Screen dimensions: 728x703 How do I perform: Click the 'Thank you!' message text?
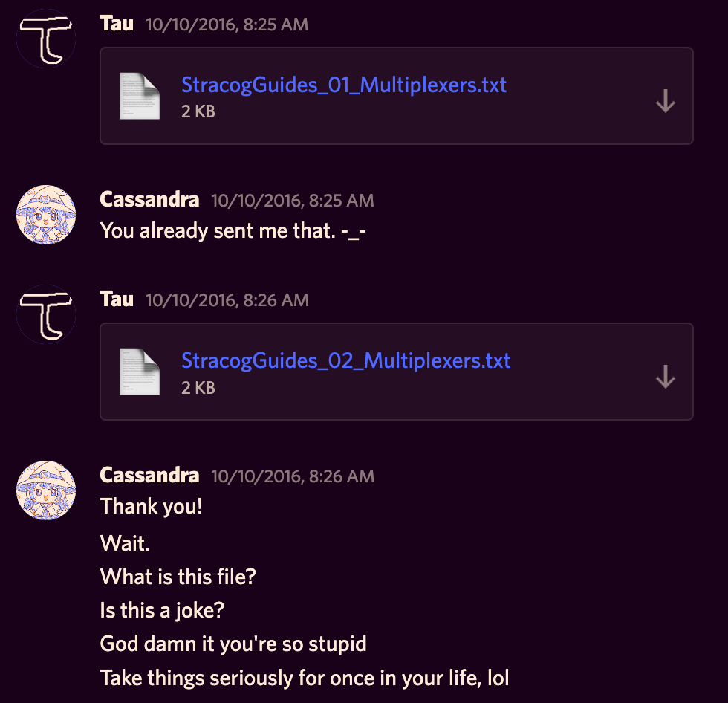[x=151, y=506]
